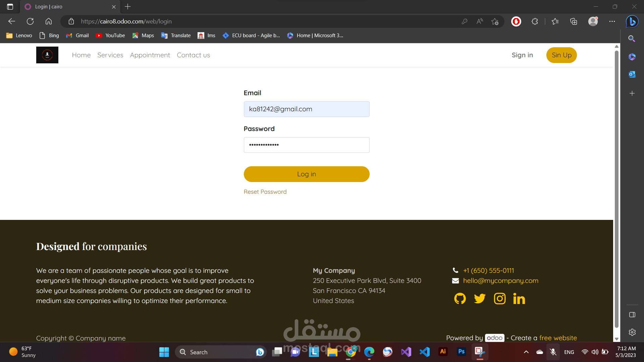
Task: Click the company logo in header
Action: point(47,55)
